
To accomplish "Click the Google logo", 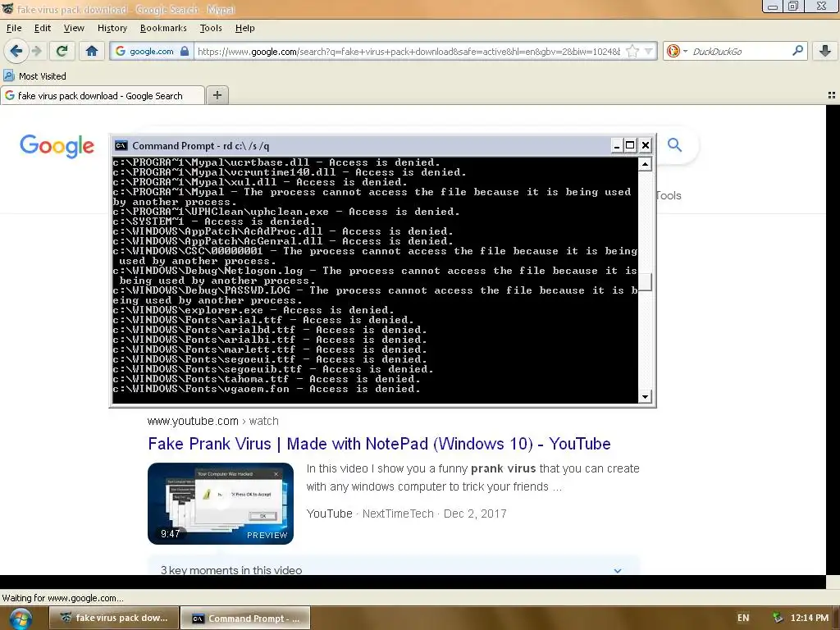I will (57, 146).
